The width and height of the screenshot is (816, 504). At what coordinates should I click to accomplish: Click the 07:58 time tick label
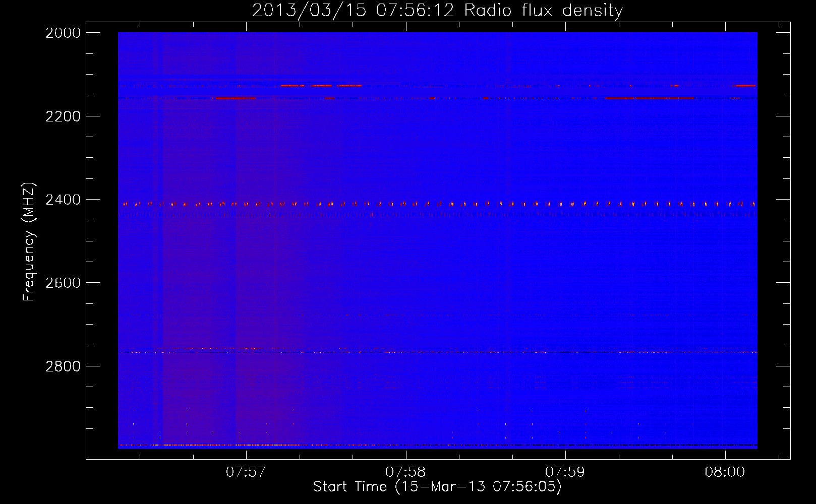coord(405,472)
